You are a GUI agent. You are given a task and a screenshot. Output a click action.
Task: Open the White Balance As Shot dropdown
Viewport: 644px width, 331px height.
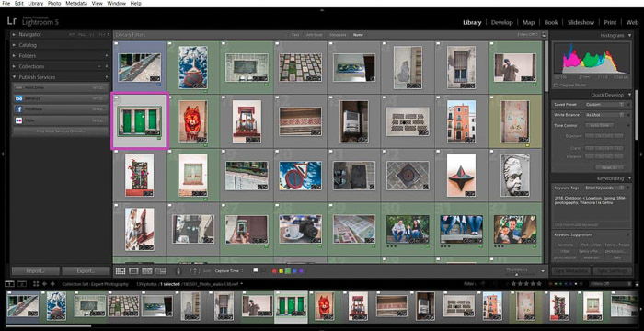[604, 115]
